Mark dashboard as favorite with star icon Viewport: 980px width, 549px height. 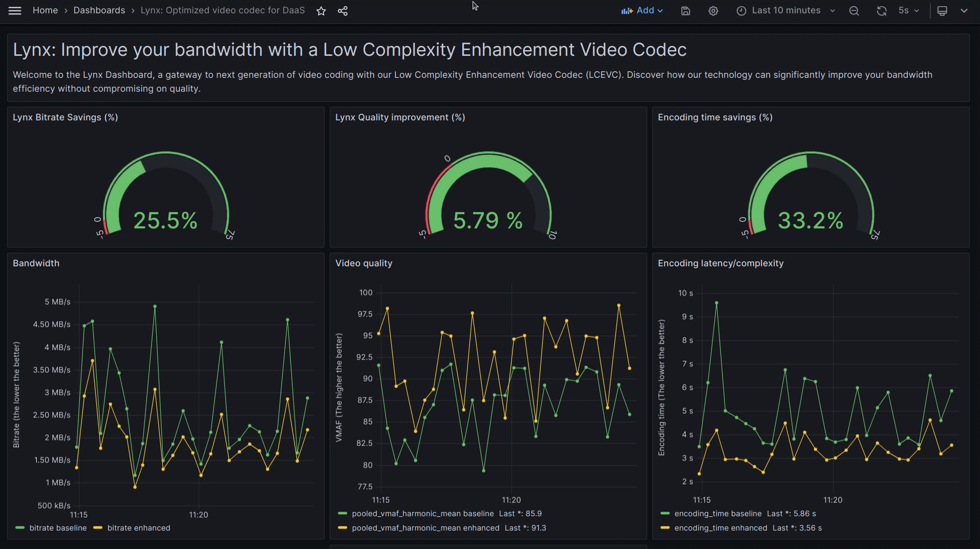(321, 11)
